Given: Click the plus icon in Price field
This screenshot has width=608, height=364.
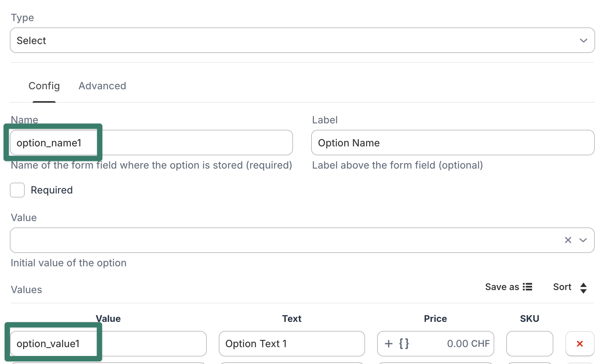Looking at the screenshot, I should tap(389, 344).
